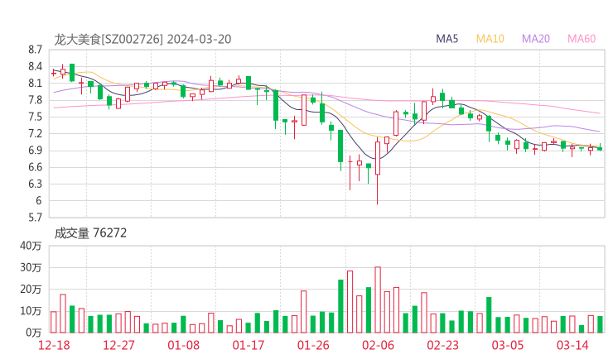Click the 成交量 76272 volume label
This screenshot has height=364, width=613.
[x=90, y=233]
